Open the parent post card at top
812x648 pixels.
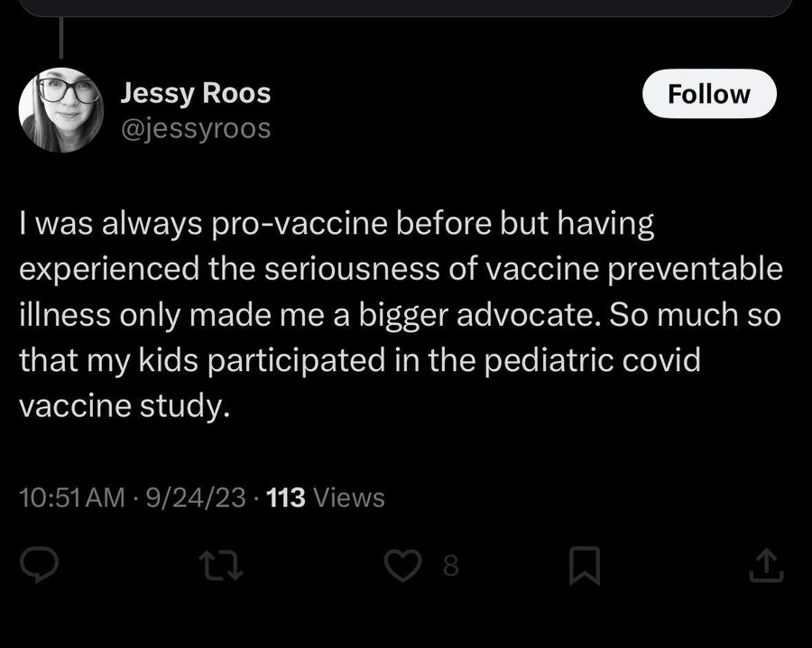406,7
